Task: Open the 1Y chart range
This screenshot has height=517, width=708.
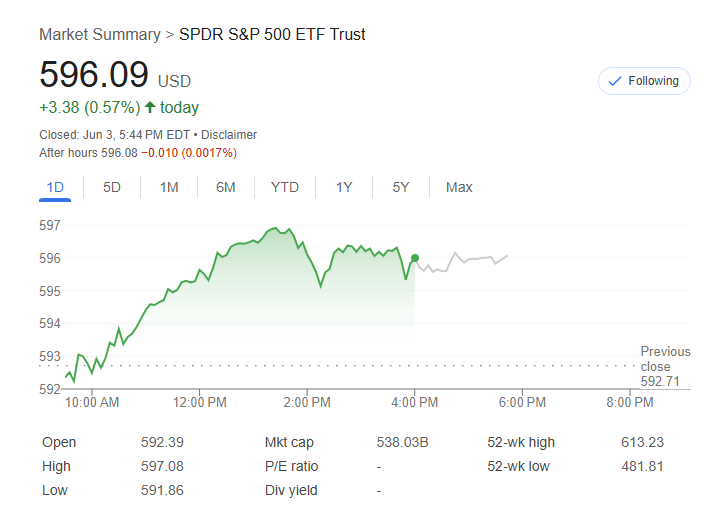Action: click(344, 187)
